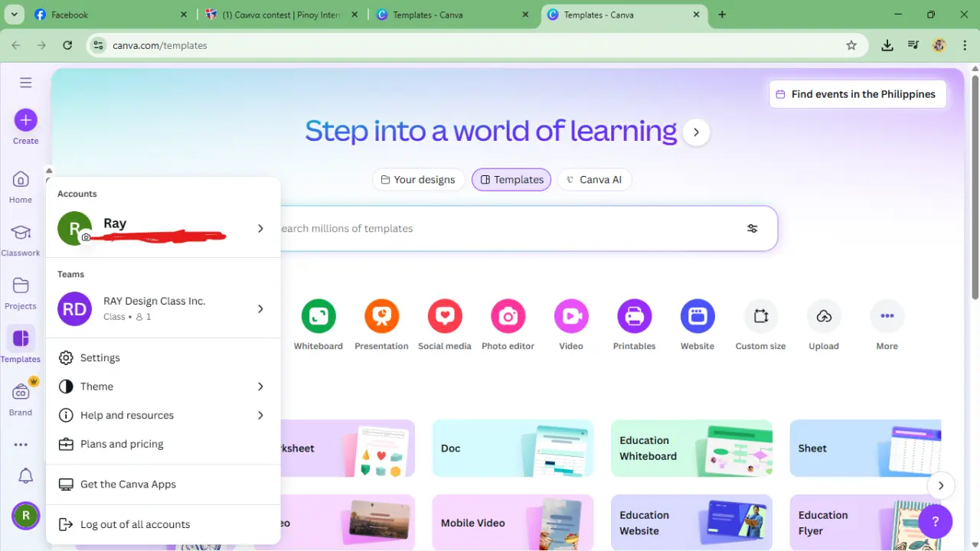The width and height of the screenshot is (980, 551).
Task: Select Templates in sidebar
Action: click(21, 345)
